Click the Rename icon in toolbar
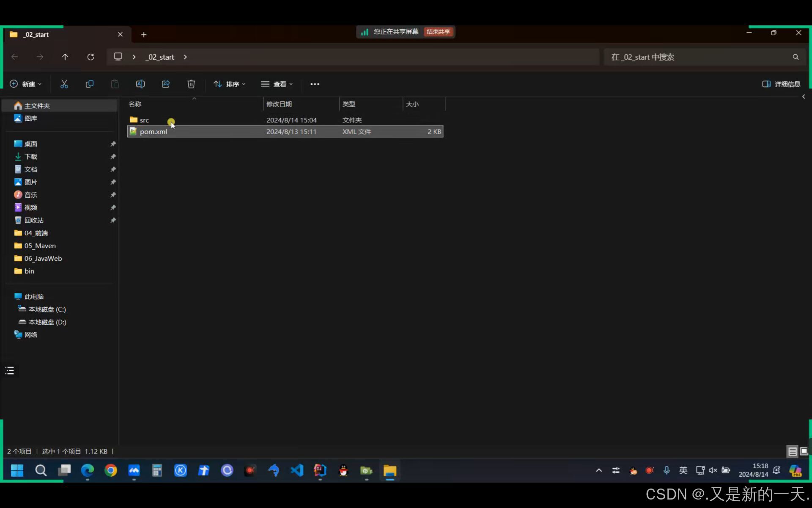The width and height of the screenshot is (812, 508). (x=140, y=84)
